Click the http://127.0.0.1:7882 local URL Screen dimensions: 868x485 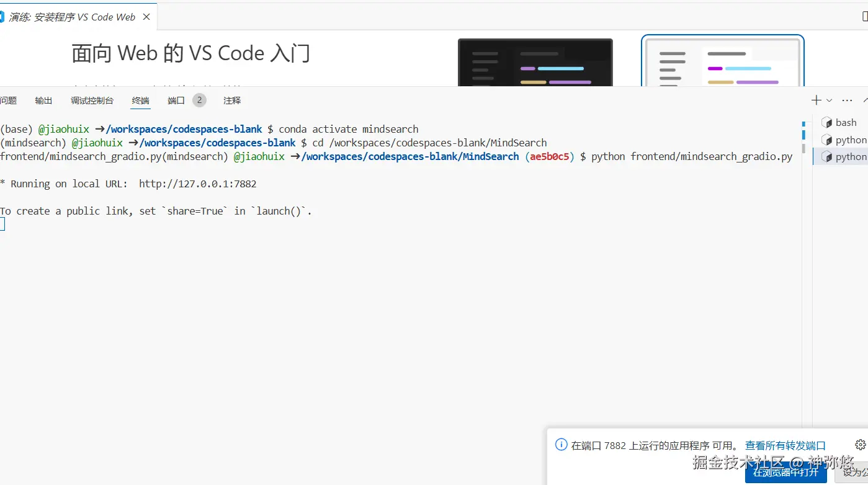click(x=198, y=184)
